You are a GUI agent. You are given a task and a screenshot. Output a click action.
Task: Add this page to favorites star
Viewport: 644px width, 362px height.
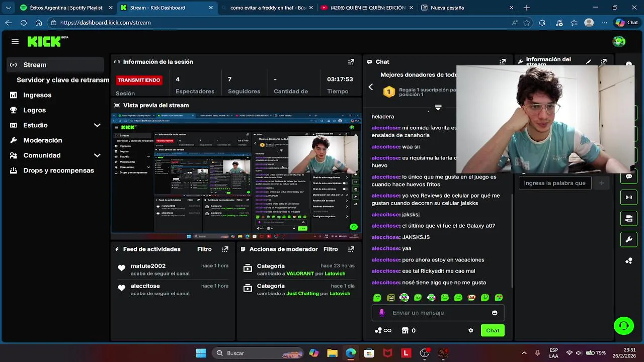pos(527,23)
